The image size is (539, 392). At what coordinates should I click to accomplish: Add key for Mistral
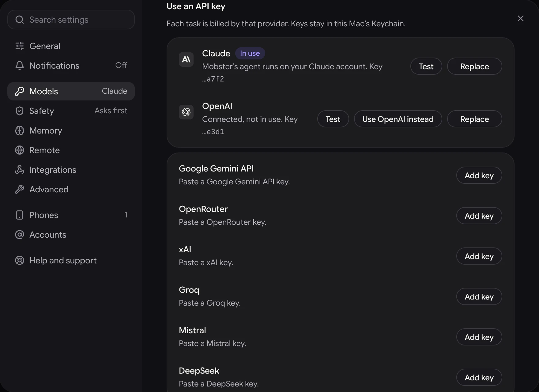click(x=479, y=337)
